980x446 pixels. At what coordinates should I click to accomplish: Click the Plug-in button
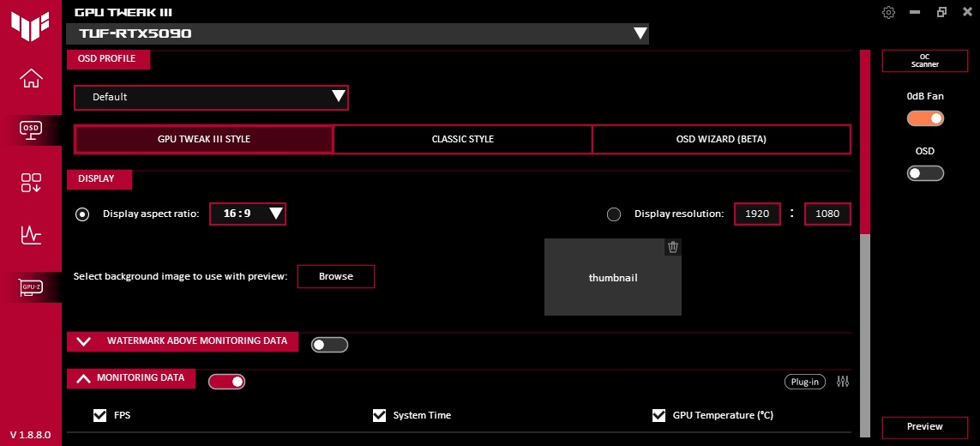(805, 383)
